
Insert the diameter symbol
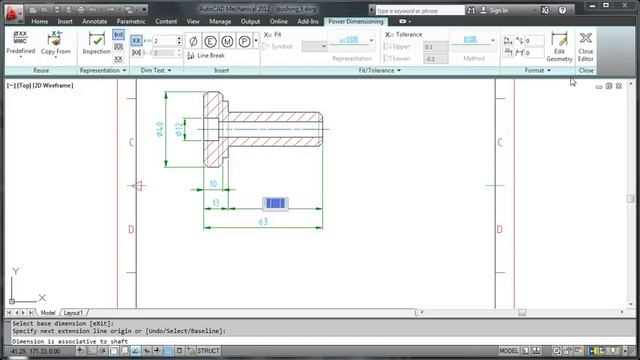click(193, 41)
